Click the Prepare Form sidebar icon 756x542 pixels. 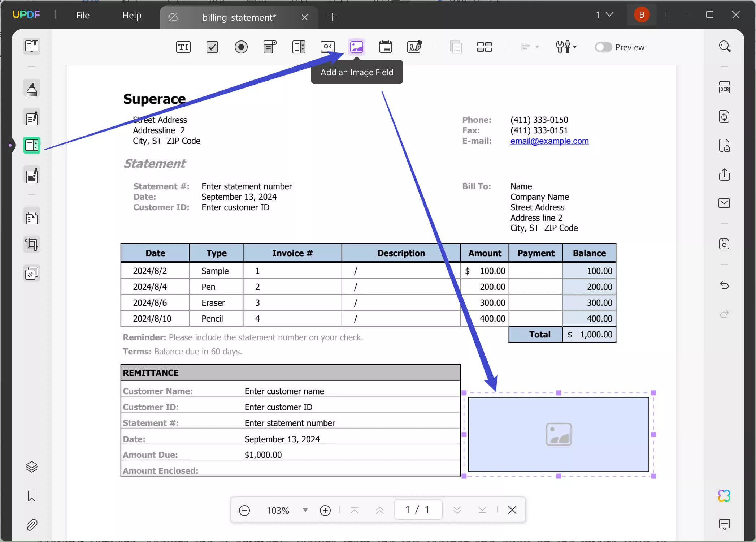[x=32, y=145]
